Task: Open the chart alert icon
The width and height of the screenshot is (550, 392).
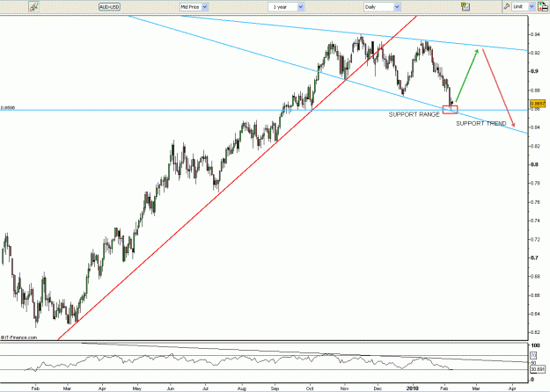Action: click(x=466, y=7)
